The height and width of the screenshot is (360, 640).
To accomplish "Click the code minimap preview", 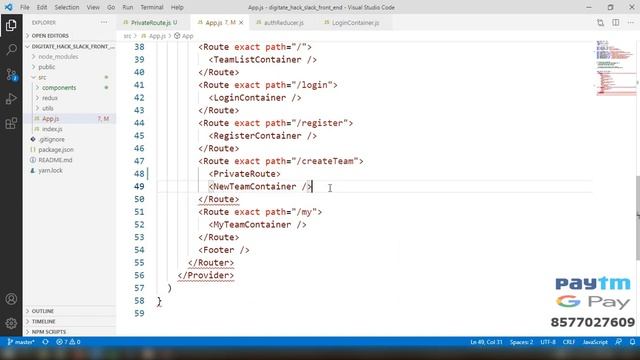I will 615,67.
